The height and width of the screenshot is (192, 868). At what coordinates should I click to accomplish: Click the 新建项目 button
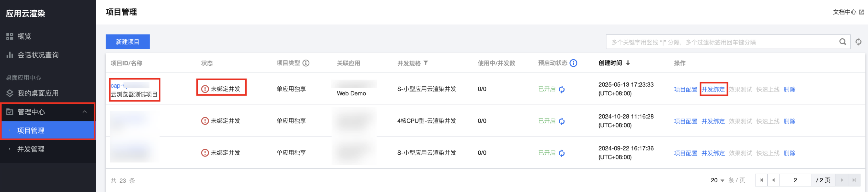pos(127,42)
